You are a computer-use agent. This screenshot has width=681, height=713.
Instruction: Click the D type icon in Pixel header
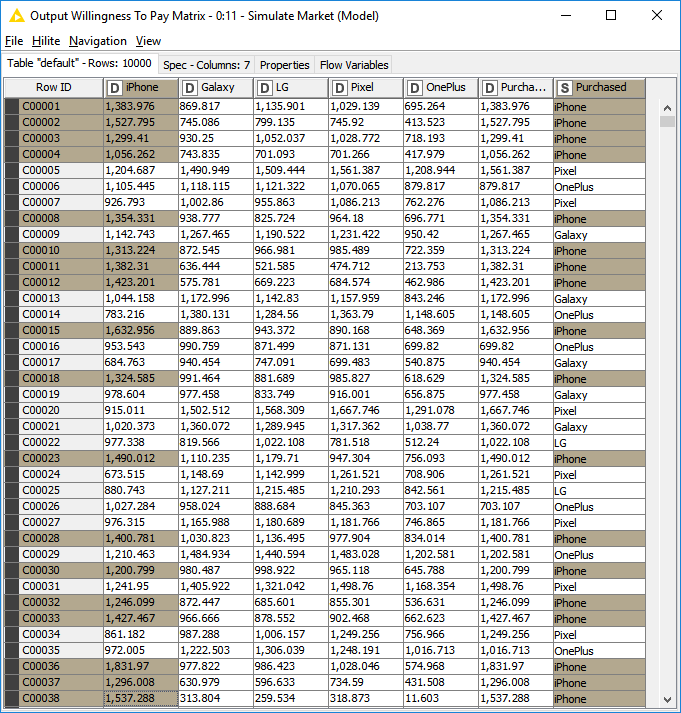[x=340, y=88]
